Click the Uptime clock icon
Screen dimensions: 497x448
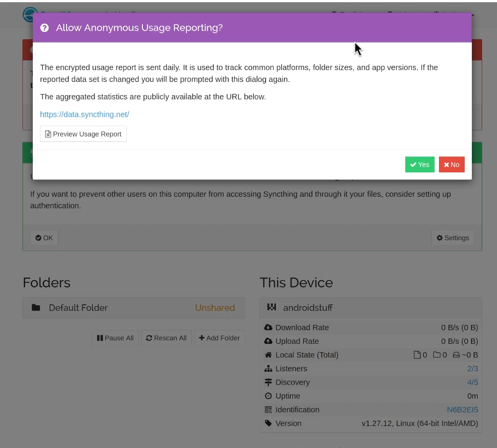[x=268, y=396]
